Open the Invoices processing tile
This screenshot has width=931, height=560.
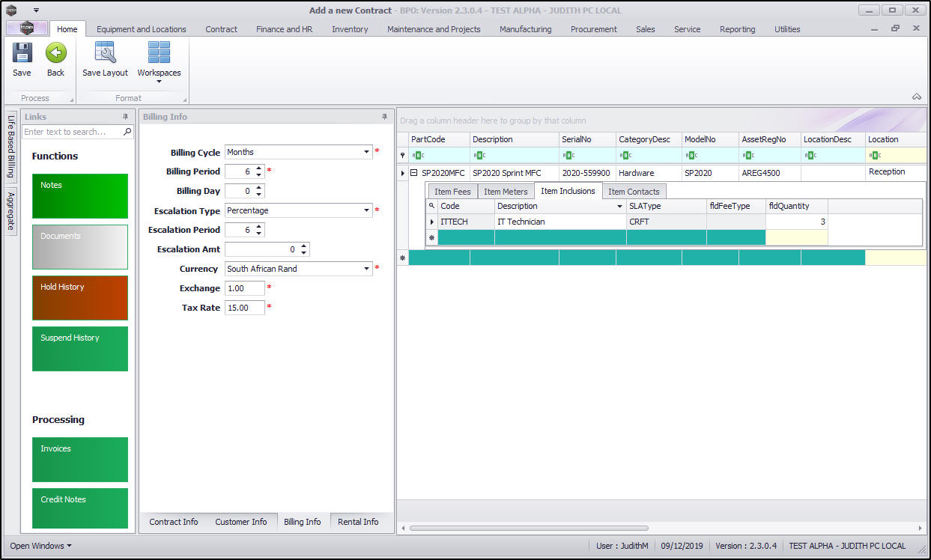click(80, 459)
